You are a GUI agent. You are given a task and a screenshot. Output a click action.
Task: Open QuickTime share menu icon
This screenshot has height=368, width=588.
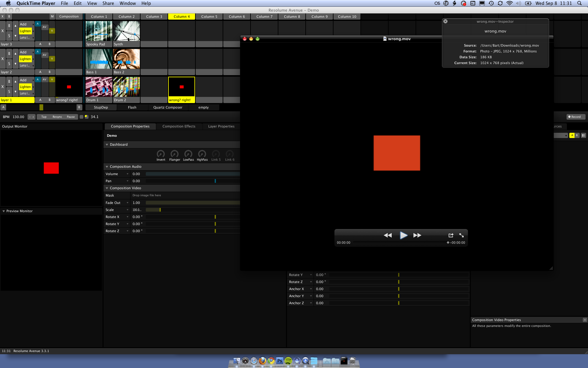pos(451,235)
